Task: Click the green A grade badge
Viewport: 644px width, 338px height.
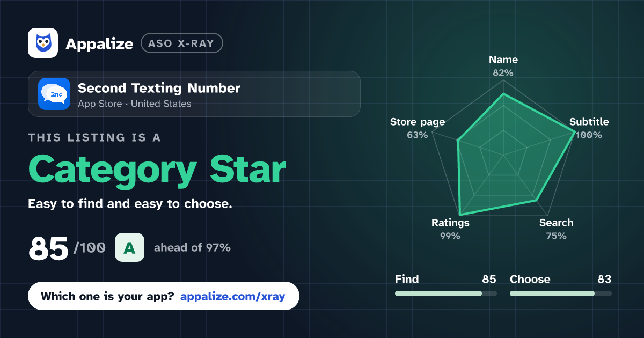Action: point(129,247)
